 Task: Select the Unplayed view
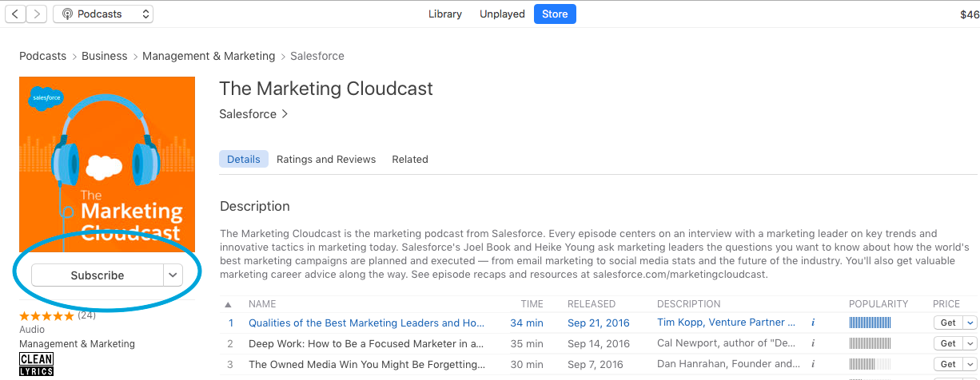(x=502, y=14)
